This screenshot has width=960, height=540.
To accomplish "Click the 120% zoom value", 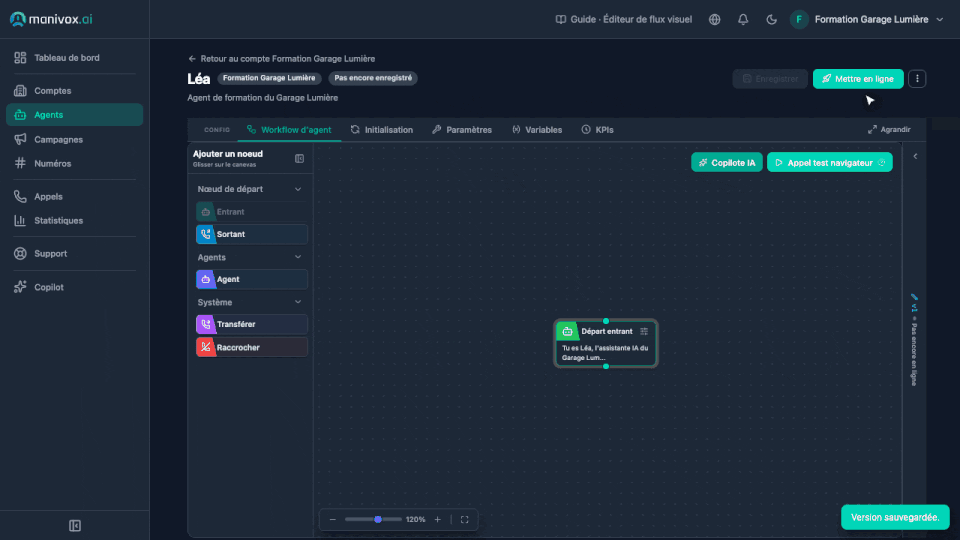I will coord(415,519).
